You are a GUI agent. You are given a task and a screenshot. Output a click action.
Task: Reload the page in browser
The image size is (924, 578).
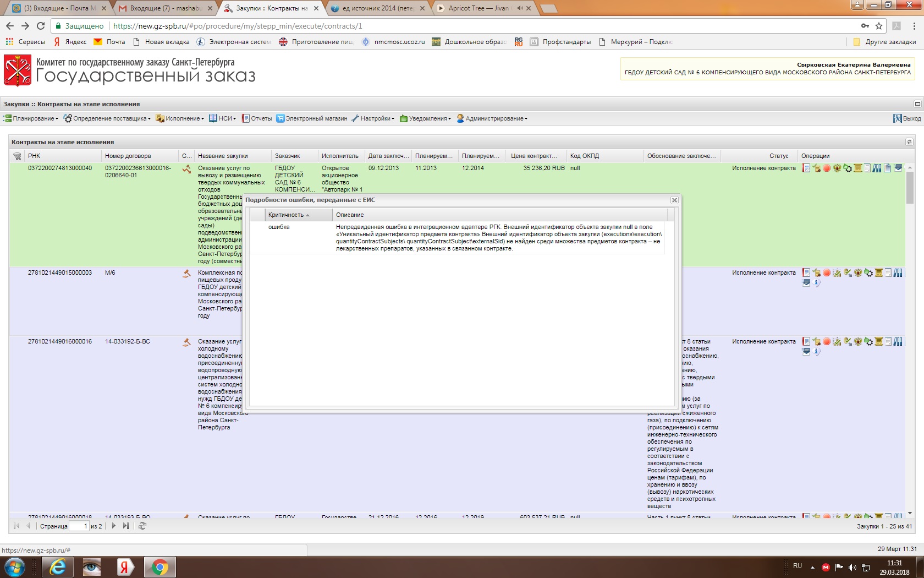(x=41, y=26)
